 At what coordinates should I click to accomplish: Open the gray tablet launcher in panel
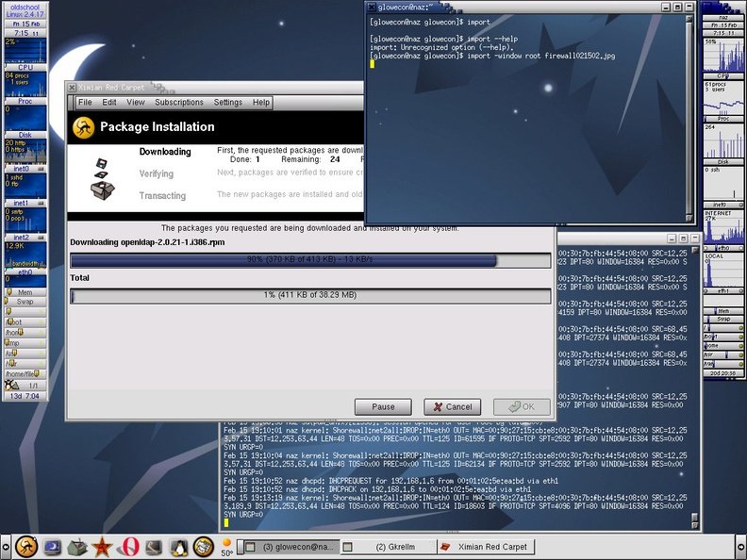(x=154, y=547)
